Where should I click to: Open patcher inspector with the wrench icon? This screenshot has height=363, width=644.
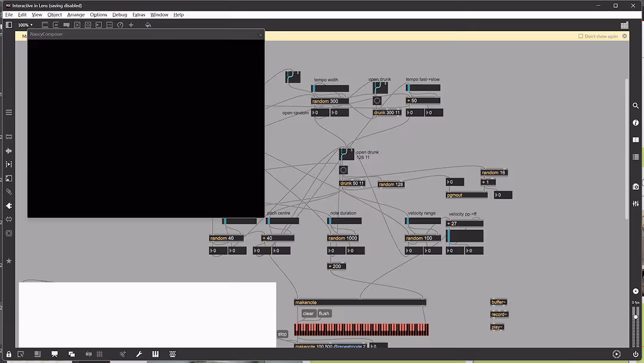point(139,354)
